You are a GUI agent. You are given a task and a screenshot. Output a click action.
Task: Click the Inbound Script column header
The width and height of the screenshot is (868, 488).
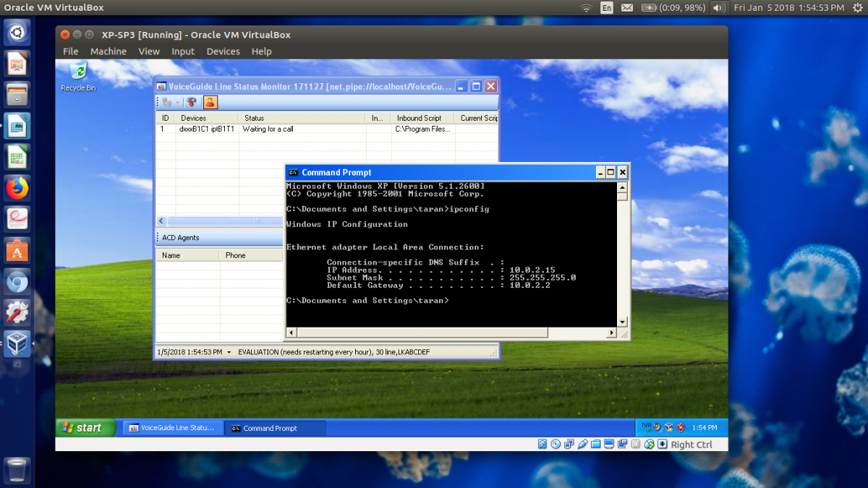(x=423, y=118)
